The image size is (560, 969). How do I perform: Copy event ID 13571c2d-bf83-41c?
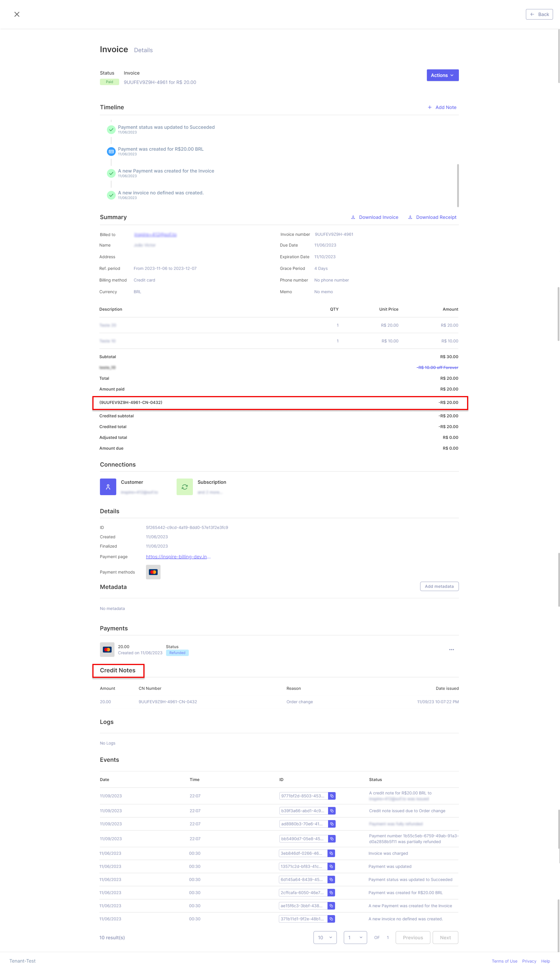coord(331,866)
